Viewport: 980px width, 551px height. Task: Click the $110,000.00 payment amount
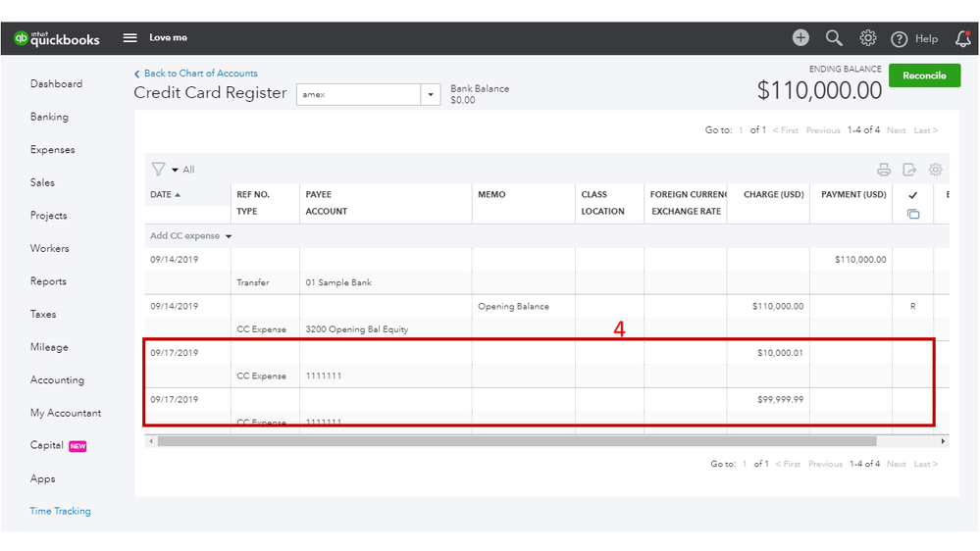coord(860,259)
